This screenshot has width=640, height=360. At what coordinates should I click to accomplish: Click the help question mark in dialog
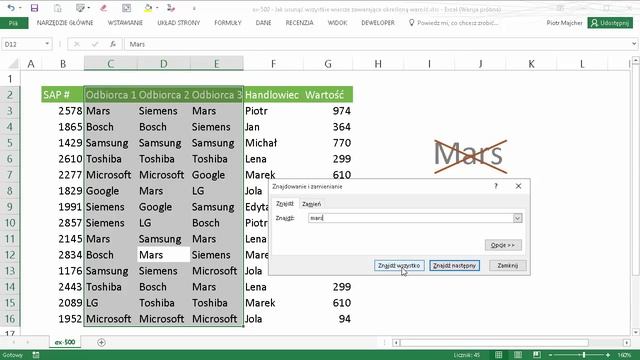point(496,186)
